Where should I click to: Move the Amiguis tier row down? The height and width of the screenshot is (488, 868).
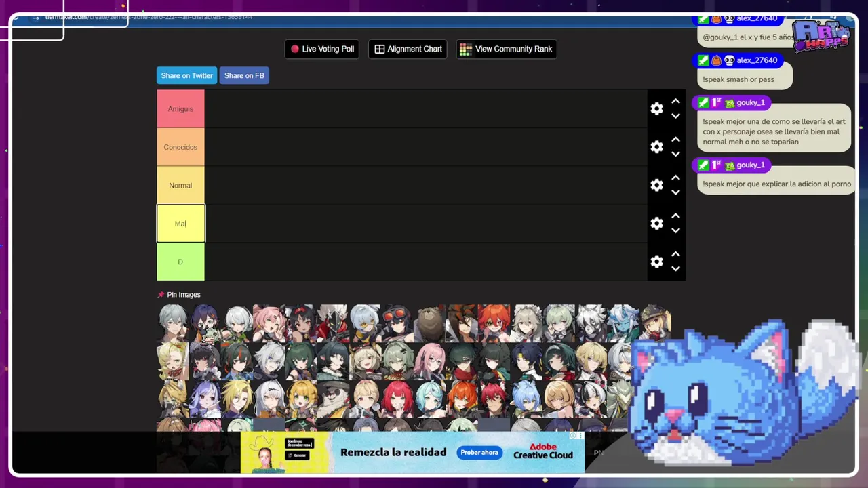[675, 116]
